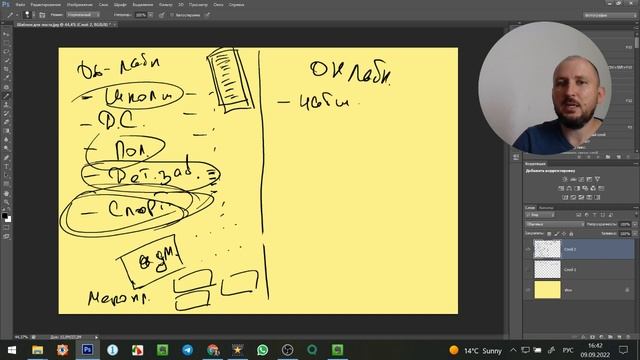The height and width of the screenshot is (360, 640).
Task: Select the Rectangular Marquee tool
Action: [x=6, y=42]
